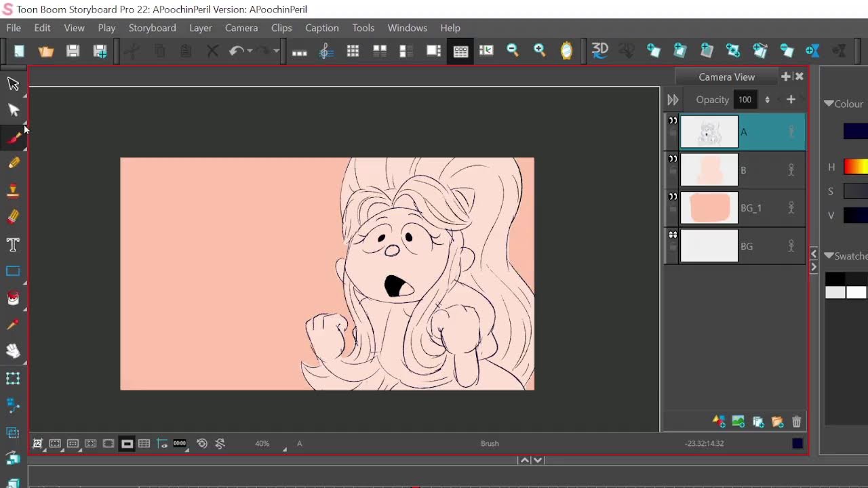
Task: Click the Import Image layer icon
Action: point(738,422)
